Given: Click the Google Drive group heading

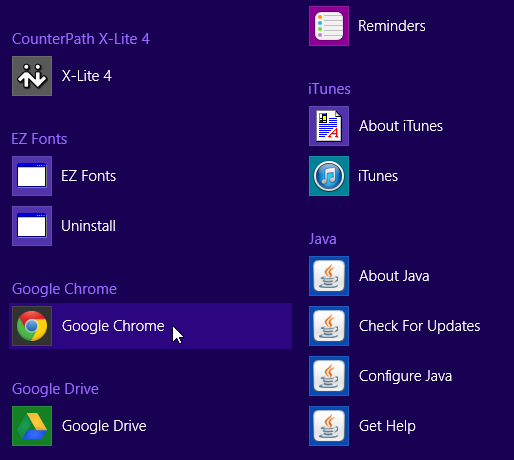Looking at the screenshot, I should click(55, 389).
